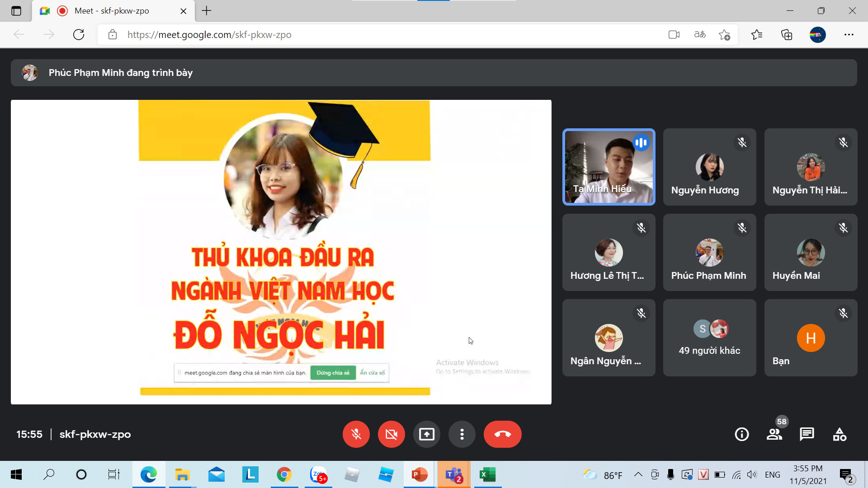Click the Meet skf-pkxw-zpo browser tab
868x488 pixels.
[x=112, y=11]
